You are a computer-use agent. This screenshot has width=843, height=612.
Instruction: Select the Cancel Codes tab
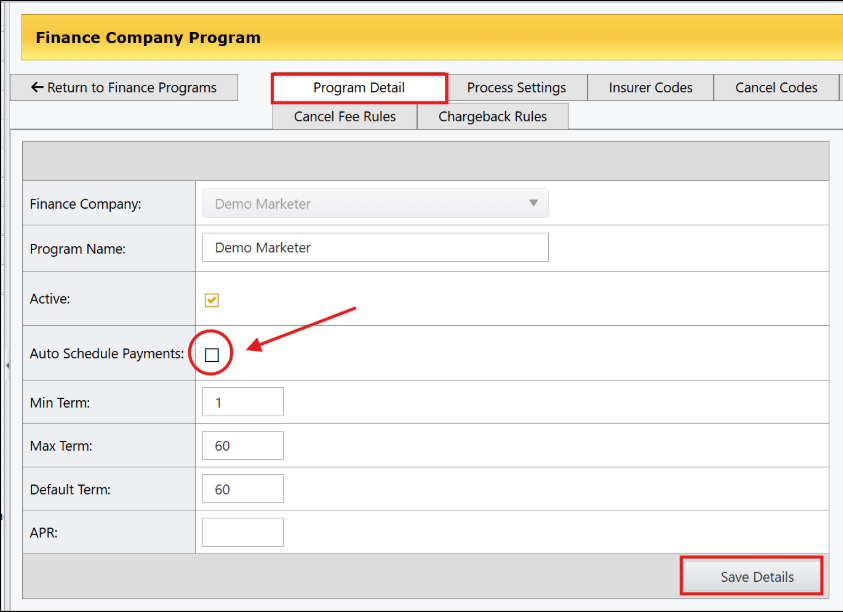(776, 88)
